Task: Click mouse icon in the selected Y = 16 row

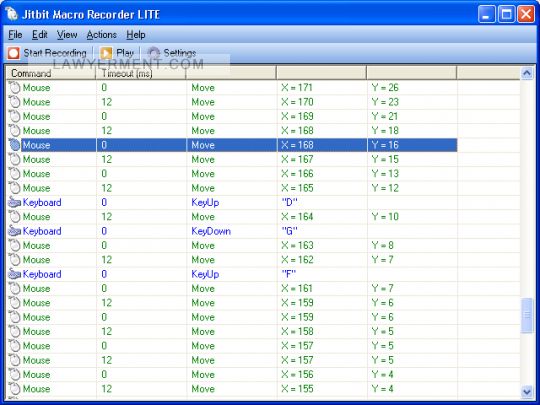Action: [14, 145]
